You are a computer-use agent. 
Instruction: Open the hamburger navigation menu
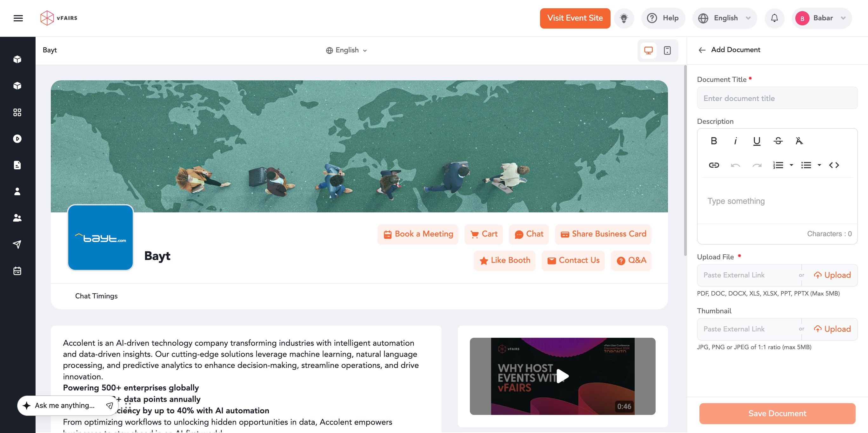[x=18, y=18]
